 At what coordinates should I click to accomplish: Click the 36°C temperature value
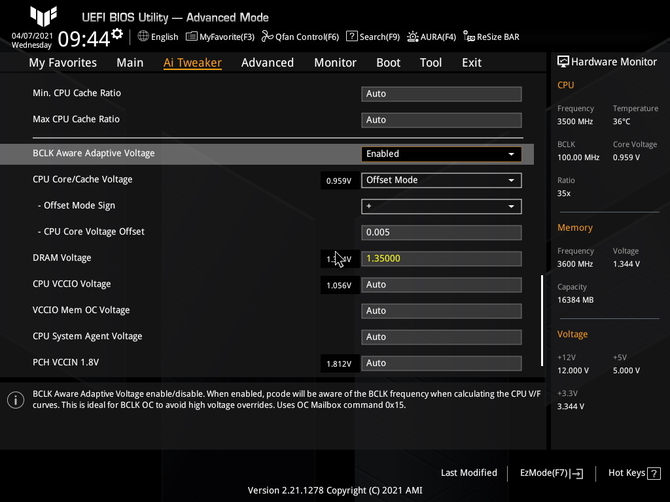[621, 122]
